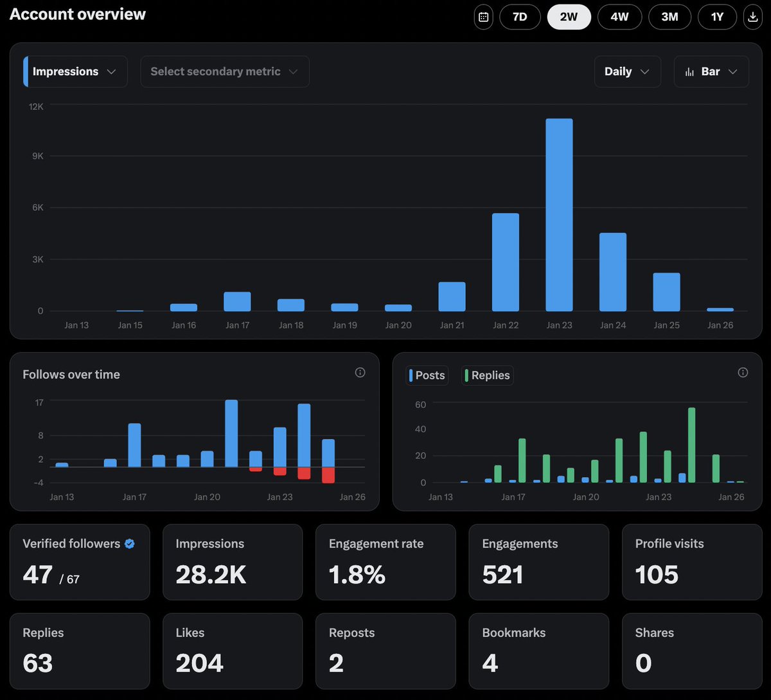Open the Profile visits stat card
This screenshot has height=700, width=771.
pyautogui.click(x=692, y=562)
